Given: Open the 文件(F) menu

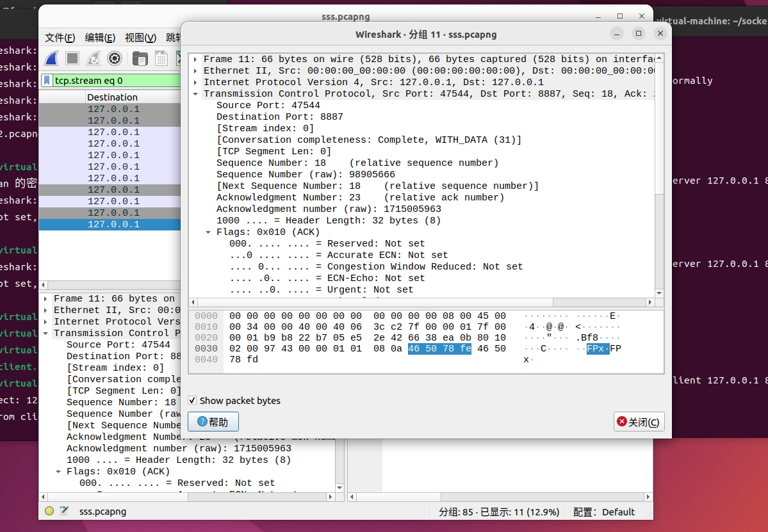Looking at the screenshot, I should (x=60, y=38).
